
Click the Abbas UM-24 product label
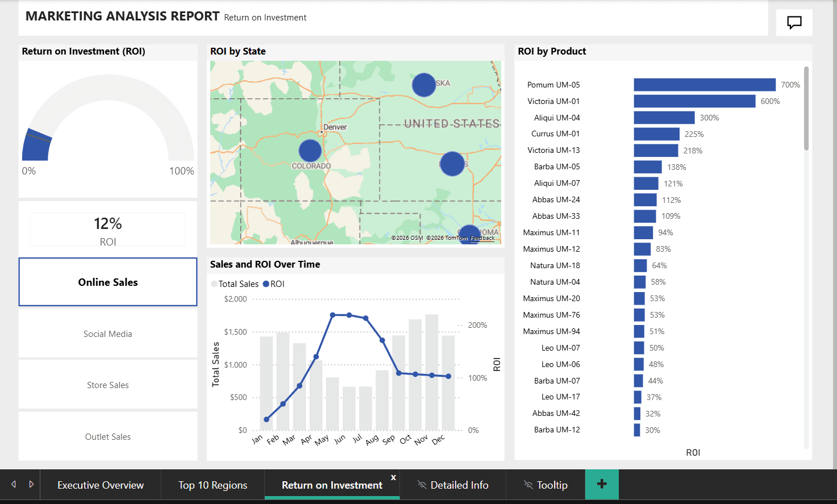tap(556, 199)
